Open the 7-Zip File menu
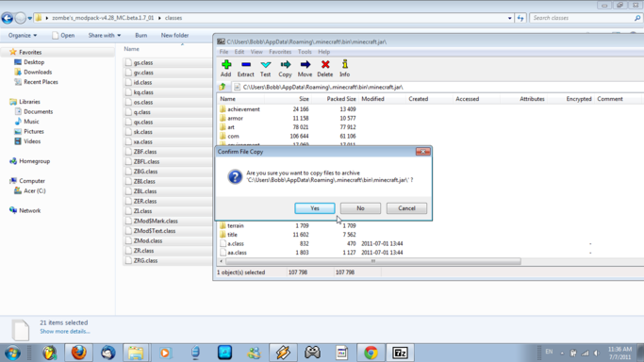Screen dimensions: 644x362 (223, 52)
